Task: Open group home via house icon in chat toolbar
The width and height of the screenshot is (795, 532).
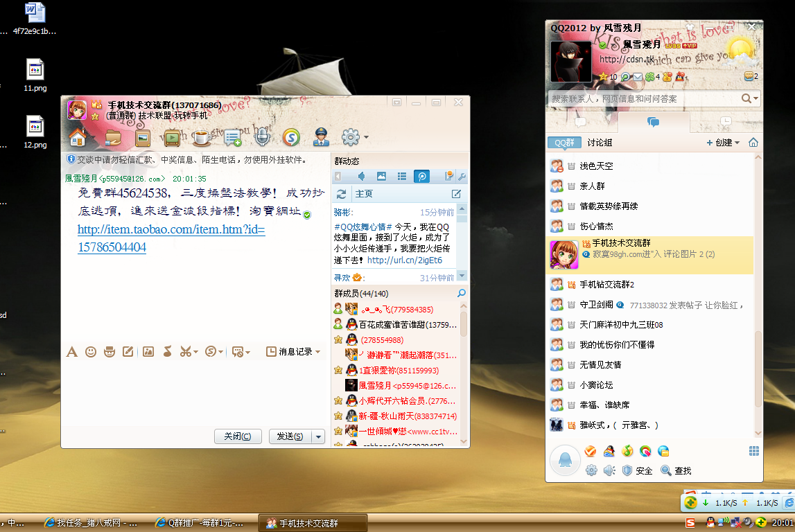Action: click(x=78, y=136)
